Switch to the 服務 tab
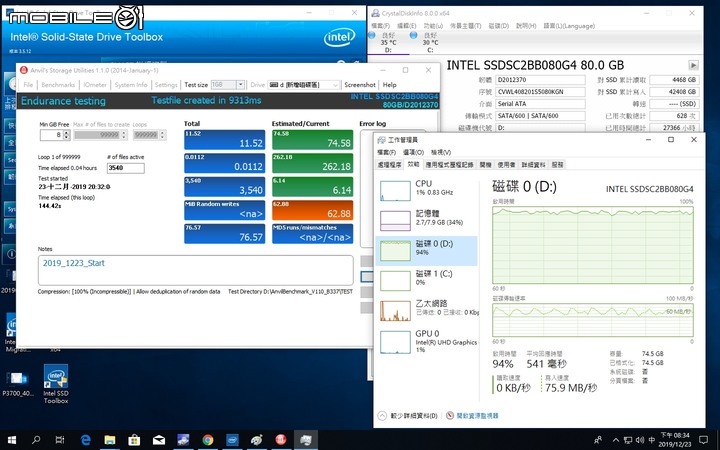This screenshot has width=720, height=450. (x=557, y=164)
